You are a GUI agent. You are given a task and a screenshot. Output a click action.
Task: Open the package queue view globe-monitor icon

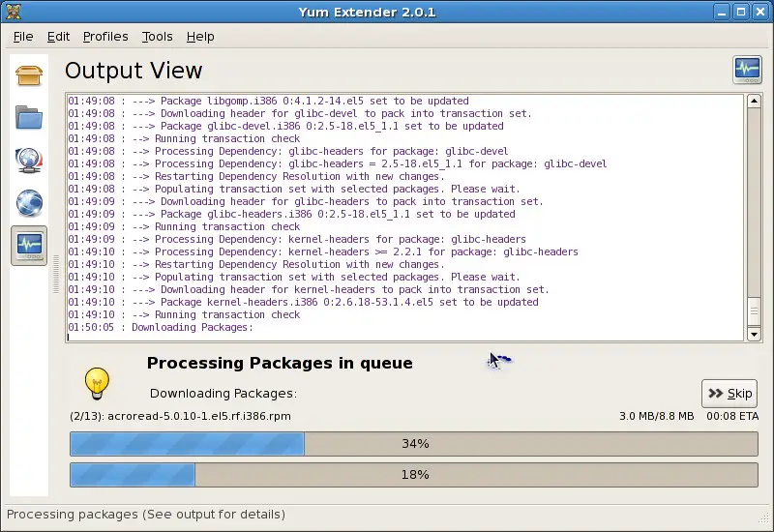tap(29, 160)
